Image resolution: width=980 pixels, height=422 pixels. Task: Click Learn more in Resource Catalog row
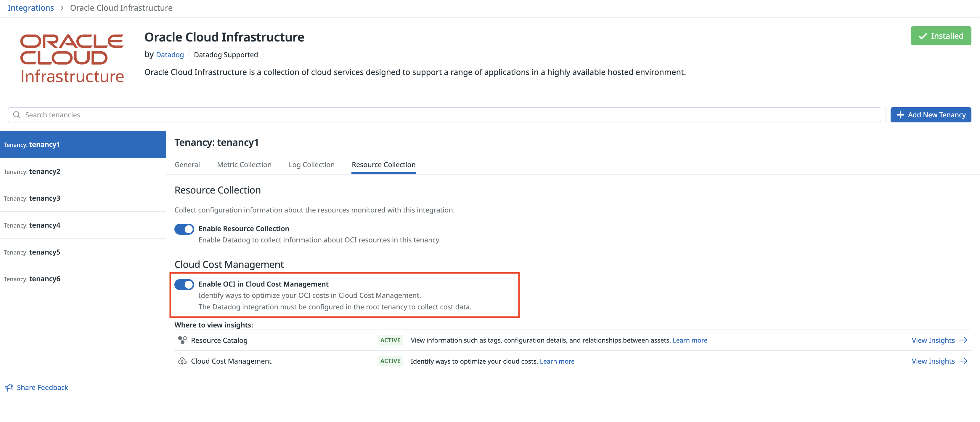click(690, 340)
